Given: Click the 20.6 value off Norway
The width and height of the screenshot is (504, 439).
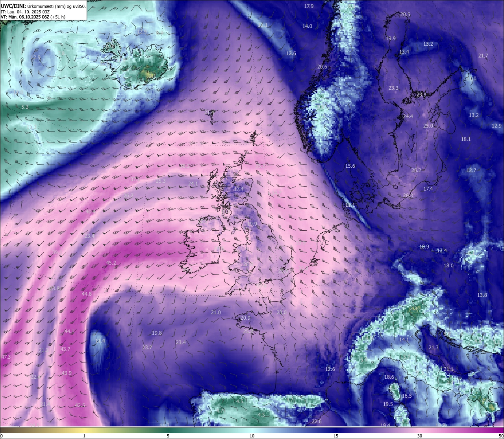Looking at the screenshot, I should 322,67.
